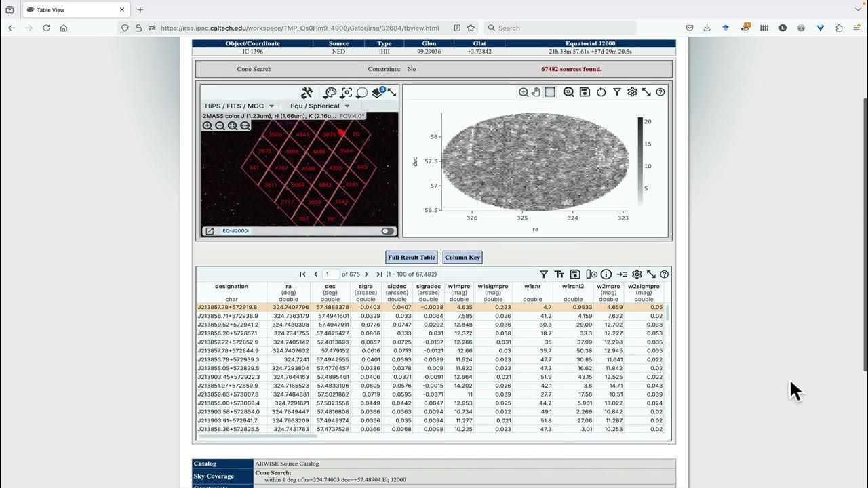Open the table info icon
The image size is (868, 488).
tap(606, 274)
